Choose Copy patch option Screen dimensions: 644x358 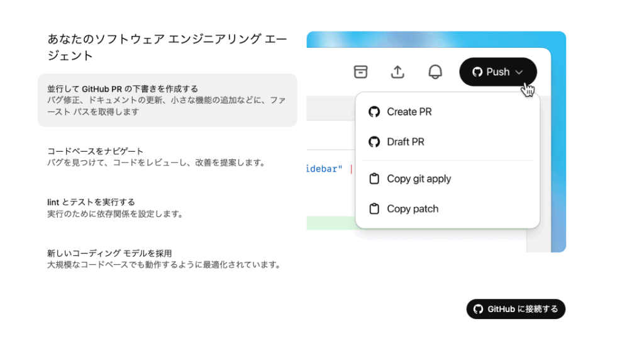coord(447,209)
